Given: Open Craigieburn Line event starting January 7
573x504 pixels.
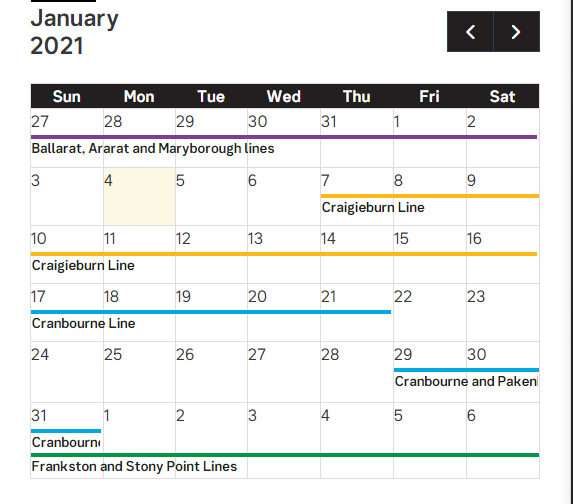Looking at the screenshot, I should (373, 207).
